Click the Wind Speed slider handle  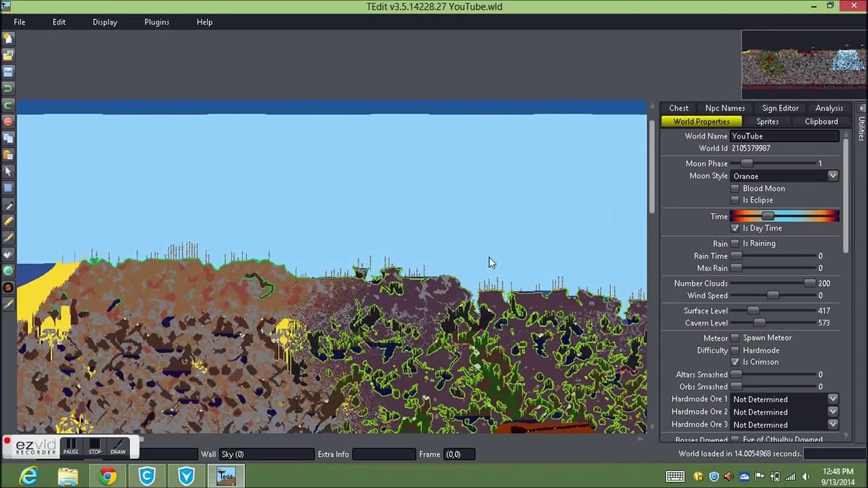click(772, 296)
